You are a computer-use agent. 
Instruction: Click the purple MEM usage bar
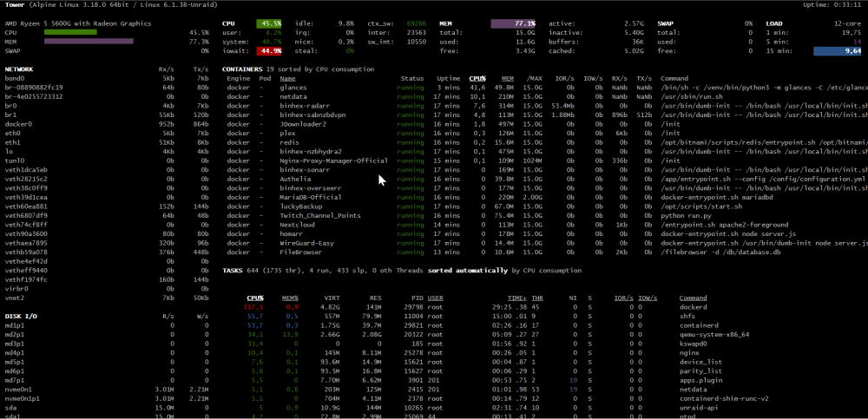[x=89, y=42]
